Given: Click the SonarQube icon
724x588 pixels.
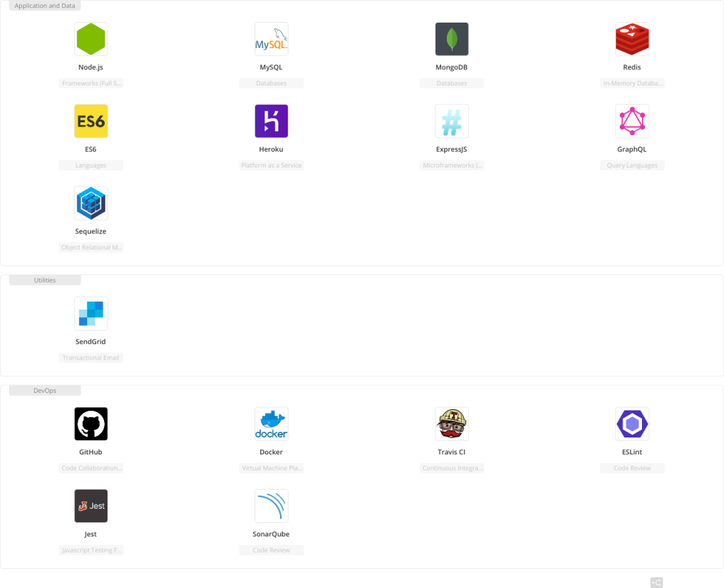Looking at the screenshot, I should [271, 505].
